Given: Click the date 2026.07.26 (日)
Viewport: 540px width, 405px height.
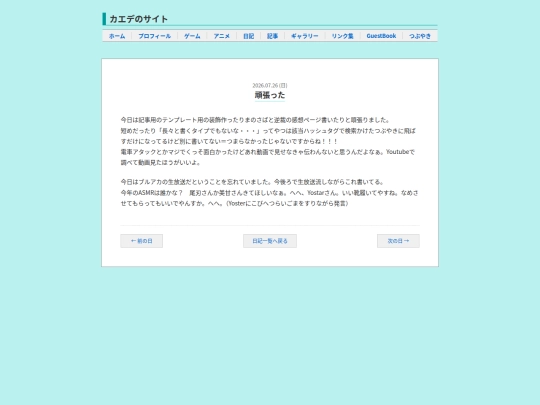Looking at the screenshot, I should pos(270,85).
